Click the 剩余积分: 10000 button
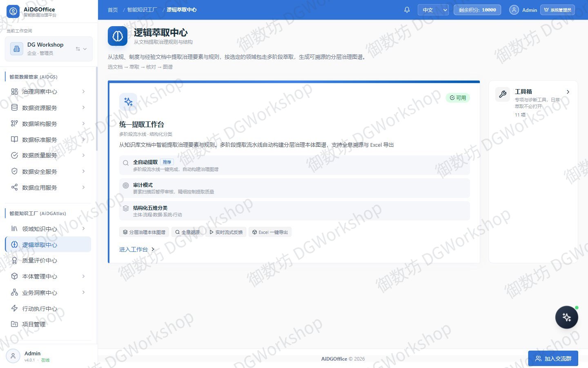 tap(477, 10)
